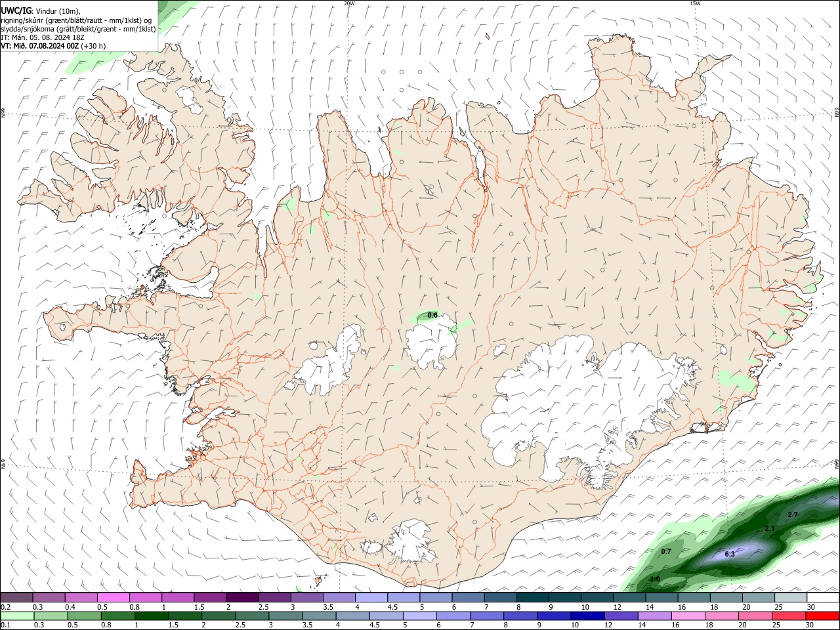Viewport: 840px width, 630px height.
Task: Select the 'Vindur (10m)' header text
Action: pos(58,11)
